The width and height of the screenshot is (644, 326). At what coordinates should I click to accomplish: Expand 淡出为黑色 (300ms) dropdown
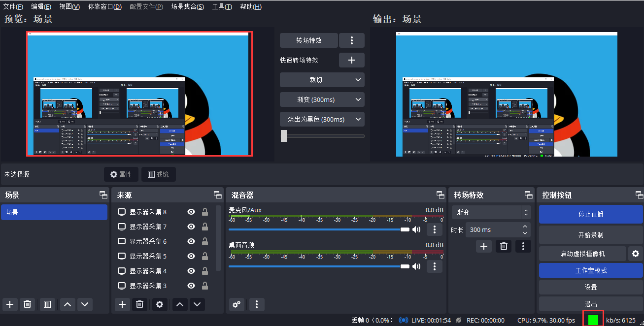(322, 119)
